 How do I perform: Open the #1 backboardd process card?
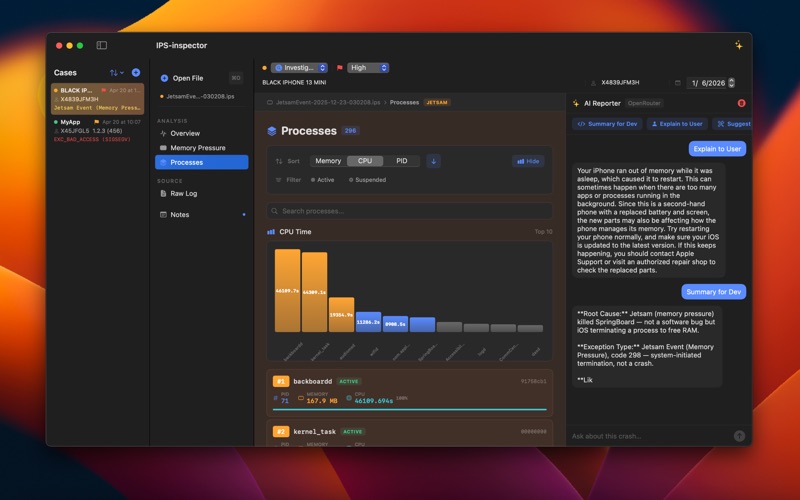click(x=409, y=392)
